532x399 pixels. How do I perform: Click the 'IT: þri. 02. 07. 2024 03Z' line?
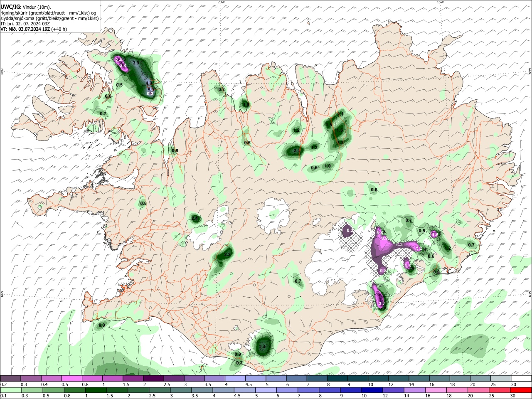point(25,24)
